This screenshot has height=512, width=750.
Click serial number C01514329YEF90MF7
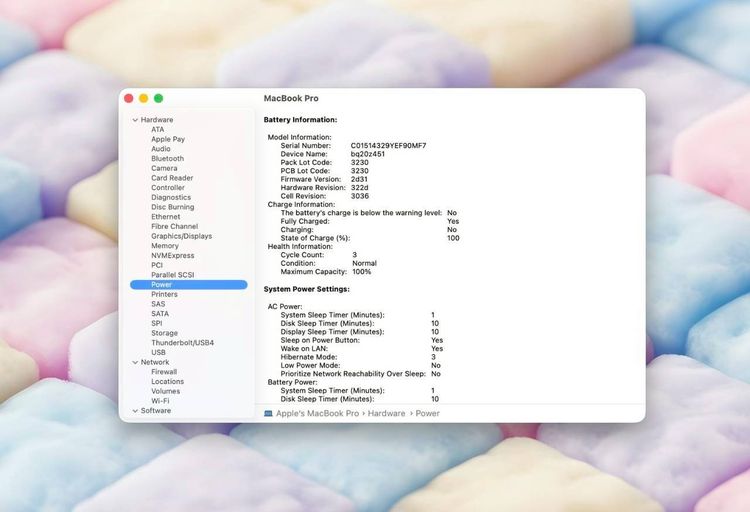point(388,145)
